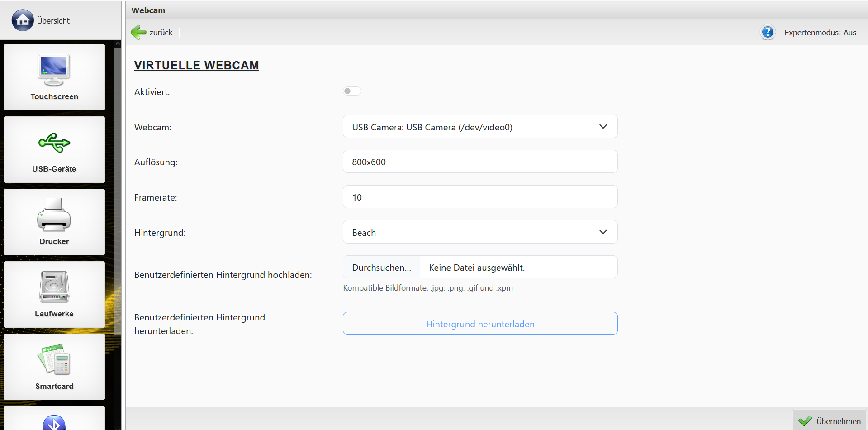
Task: Click the 'Keine Datei ausgewählt.' text
Action: click(x=477, y=268)
